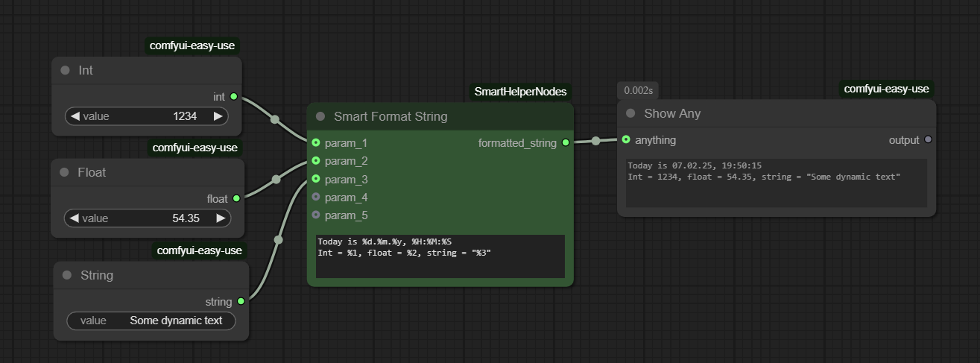
Task: Click the formatted_string label
Action: click(x=517, y=142)
